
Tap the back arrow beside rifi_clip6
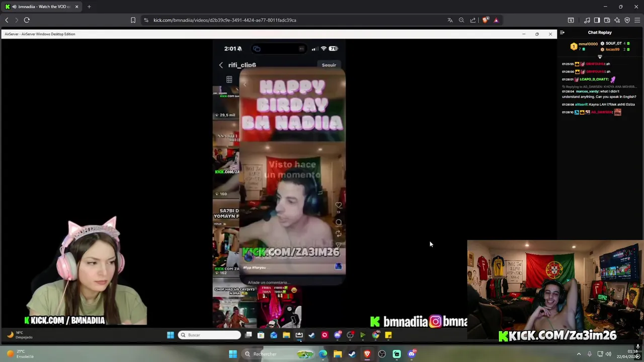pos(221,65)
